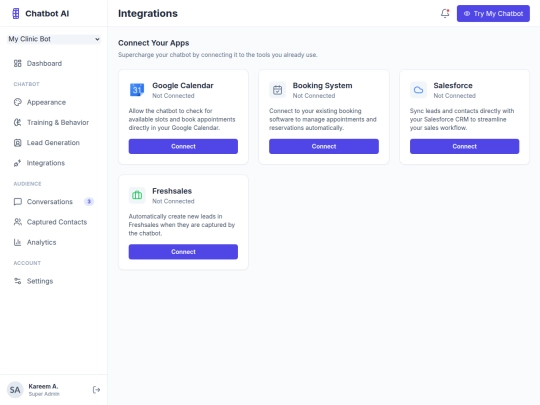Open the My Clinic Bot dropdown
Screen dimensions: 540x405
[54, 39]
